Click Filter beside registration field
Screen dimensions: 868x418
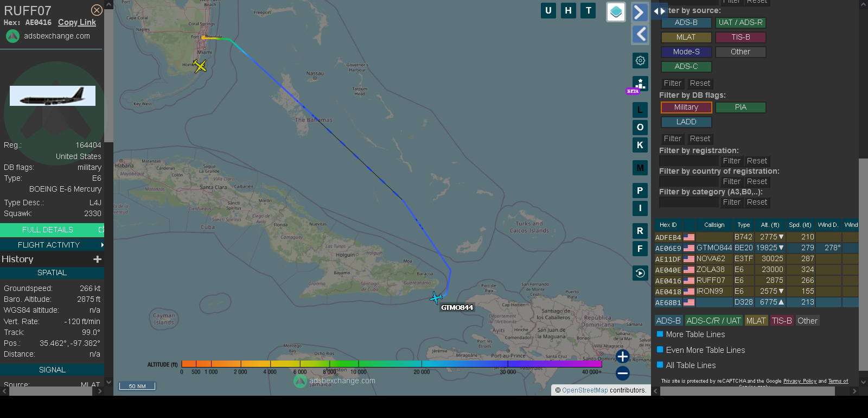point(731,161)
